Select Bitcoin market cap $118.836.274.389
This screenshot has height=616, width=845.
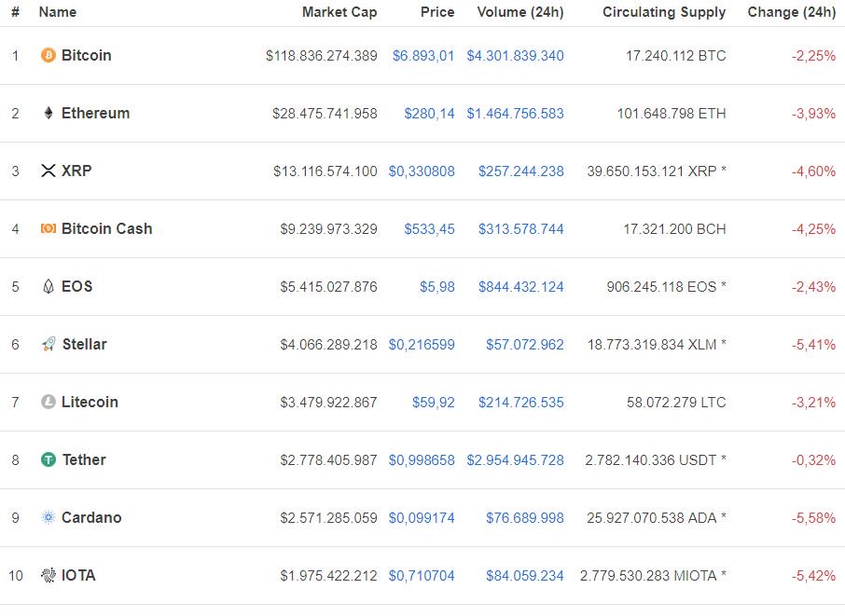tap(321, 56)
